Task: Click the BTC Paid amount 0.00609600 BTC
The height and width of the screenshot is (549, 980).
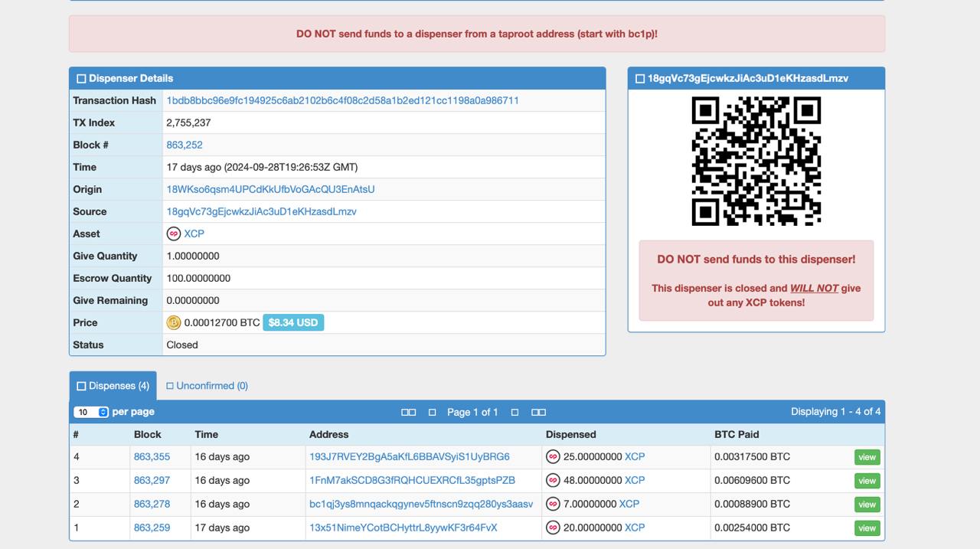Action: [x=752, y=480]
